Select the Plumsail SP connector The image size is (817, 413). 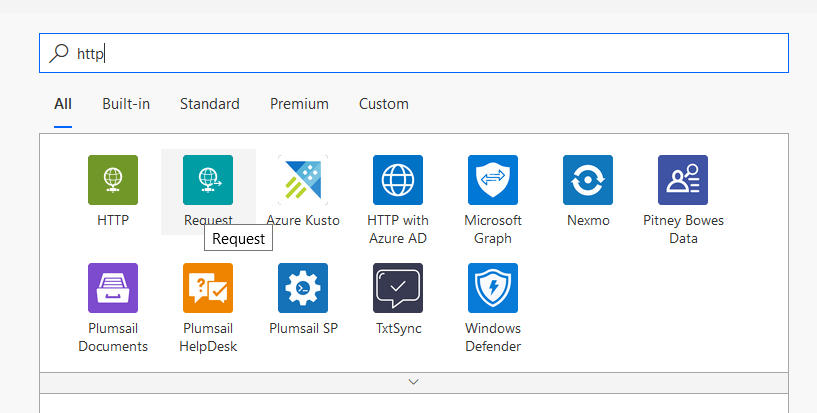click(x=303, y=288)
